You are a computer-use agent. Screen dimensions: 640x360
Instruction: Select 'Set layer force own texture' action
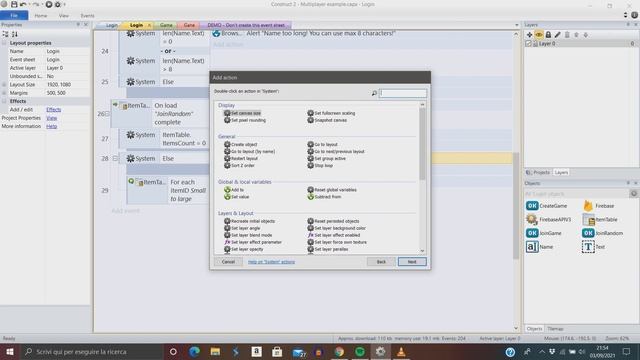coord(337,242)
